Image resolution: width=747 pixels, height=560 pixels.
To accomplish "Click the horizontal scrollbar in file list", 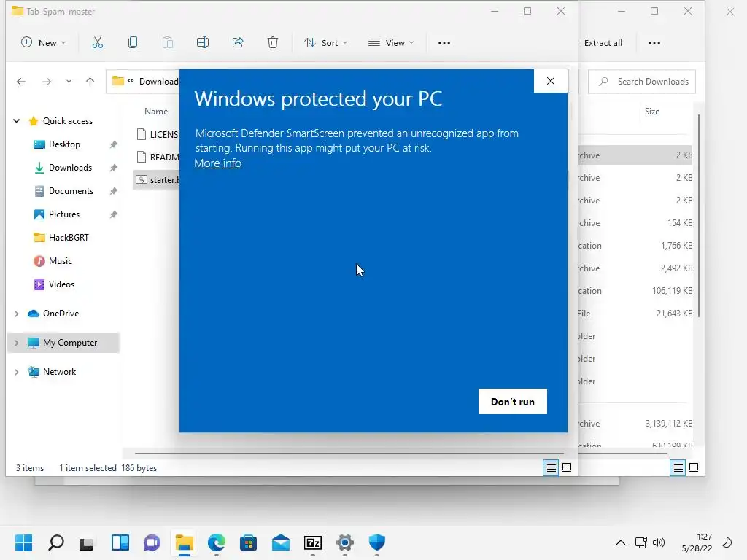I will 349,454.
